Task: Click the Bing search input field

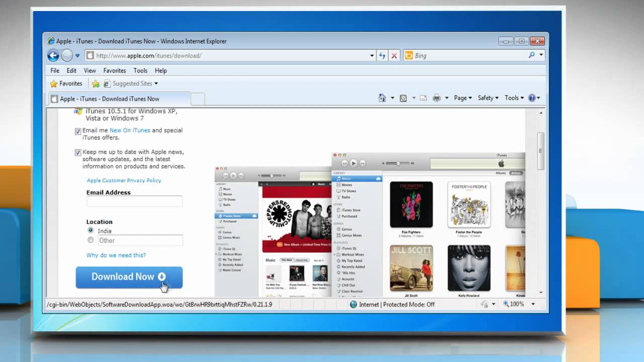Action: click(470, 56)
